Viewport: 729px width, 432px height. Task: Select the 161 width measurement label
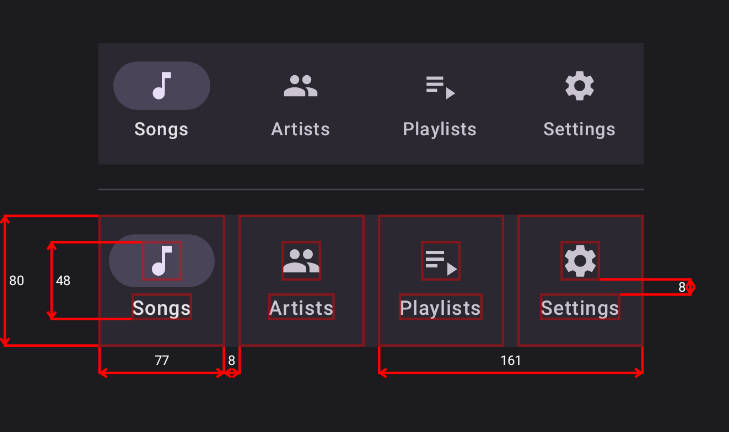click(510, 360)
